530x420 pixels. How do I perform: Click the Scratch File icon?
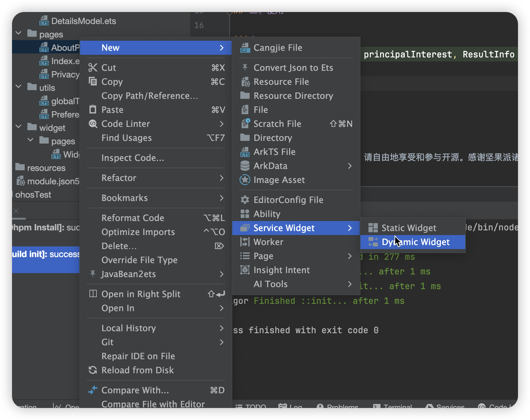[245, 124]
